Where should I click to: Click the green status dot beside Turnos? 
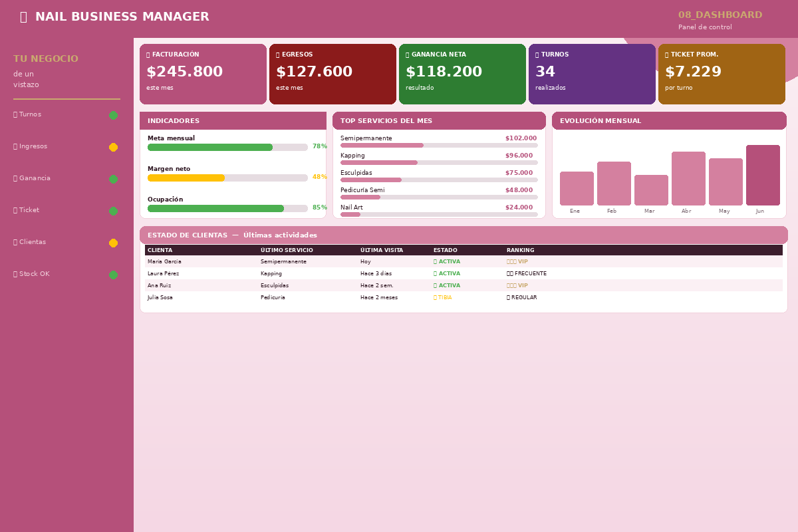113,115
